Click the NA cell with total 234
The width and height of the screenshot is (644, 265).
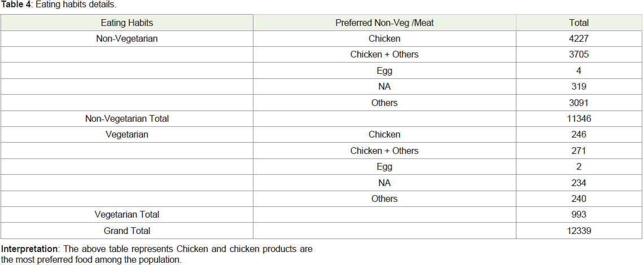(x=384, y=183)
